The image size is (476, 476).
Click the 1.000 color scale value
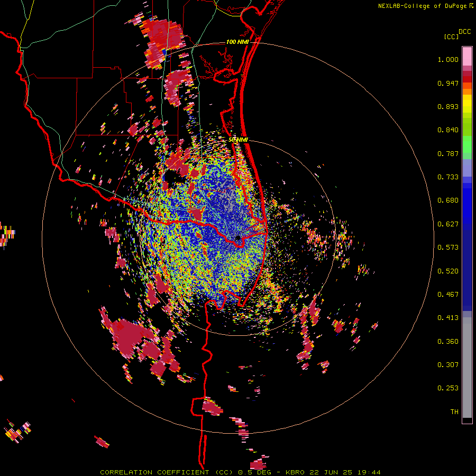tap(448, 59)
